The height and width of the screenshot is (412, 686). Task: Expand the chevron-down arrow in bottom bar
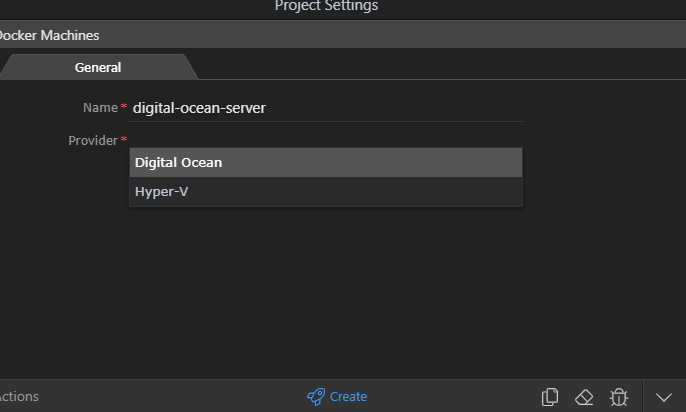tap(664, 397)
